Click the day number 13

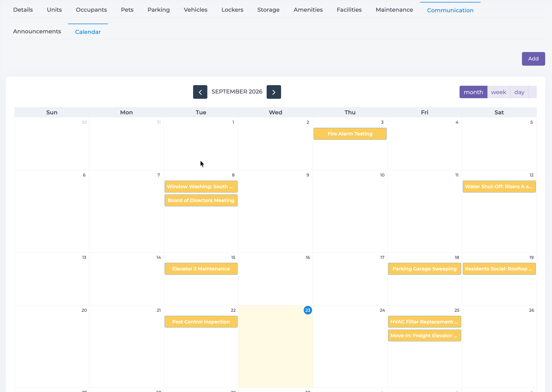point(84,257)
